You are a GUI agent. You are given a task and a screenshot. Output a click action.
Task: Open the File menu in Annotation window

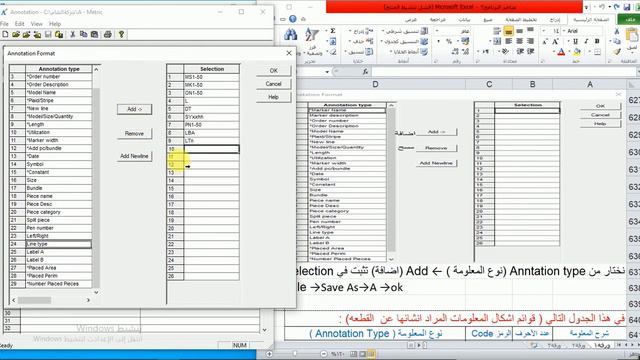(x=4, y=24)
